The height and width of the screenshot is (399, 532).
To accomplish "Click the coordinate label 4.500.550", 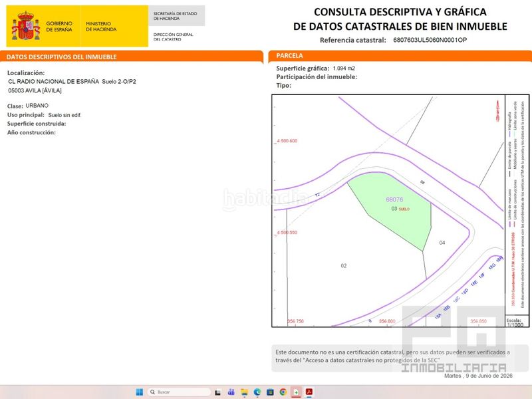I will point(287,232).
